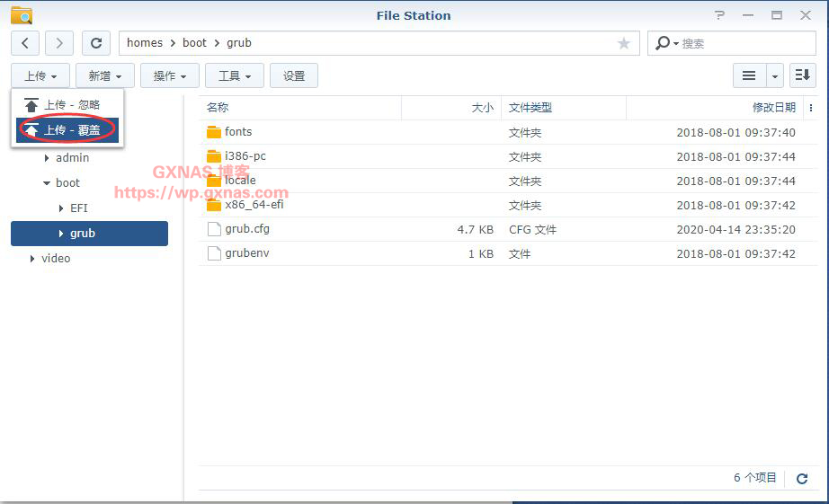Image resolution: width=829 pixels, height=504 pixels.
Task: Click the 6 个项目 item count
Action: coord(755,478)
